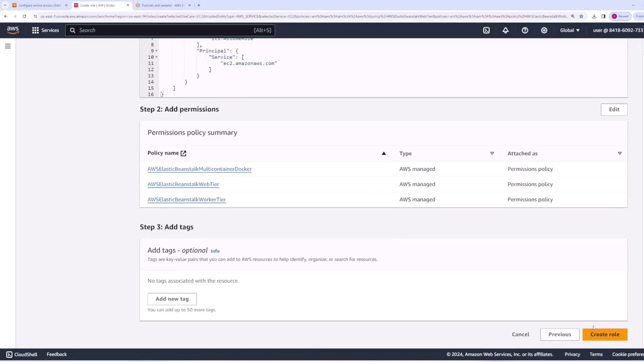Image resolution: width=644 pixels, height=362 pixels.
Task: Reload the page with the refresh icon
Action: tap(24, 16)
